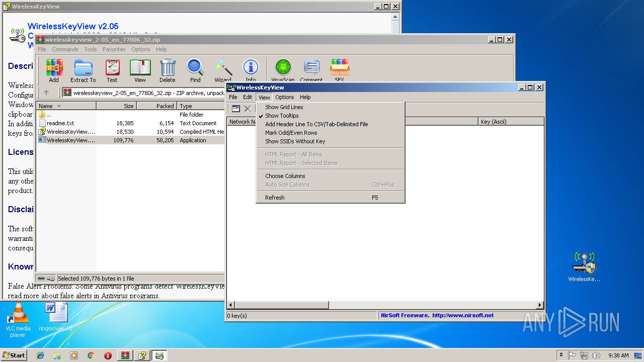The width and height of the screenshot is (644, 362).
Task: Toggle Show Grid Lines in the View menu
Action: (331, 107)
